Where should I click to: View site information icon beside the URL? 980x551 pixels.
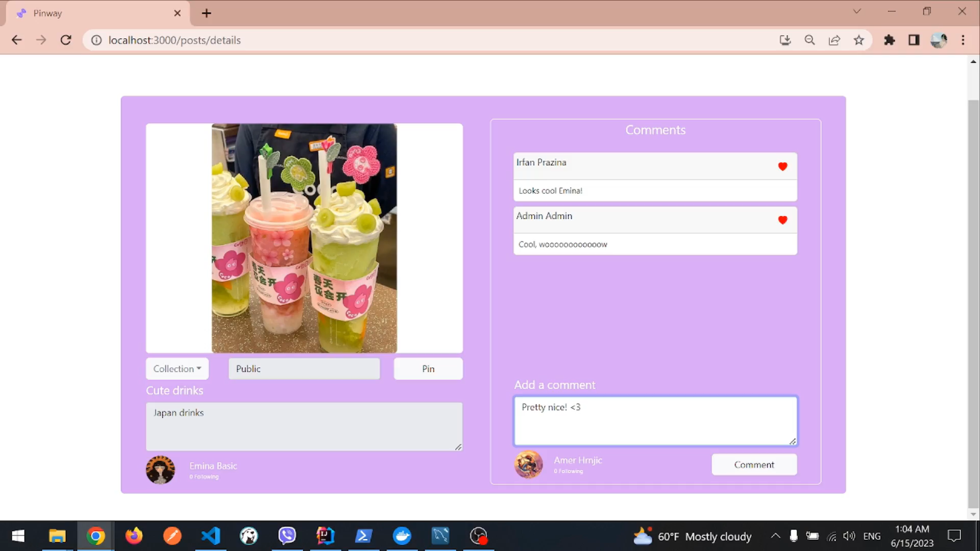pos(96,40)
